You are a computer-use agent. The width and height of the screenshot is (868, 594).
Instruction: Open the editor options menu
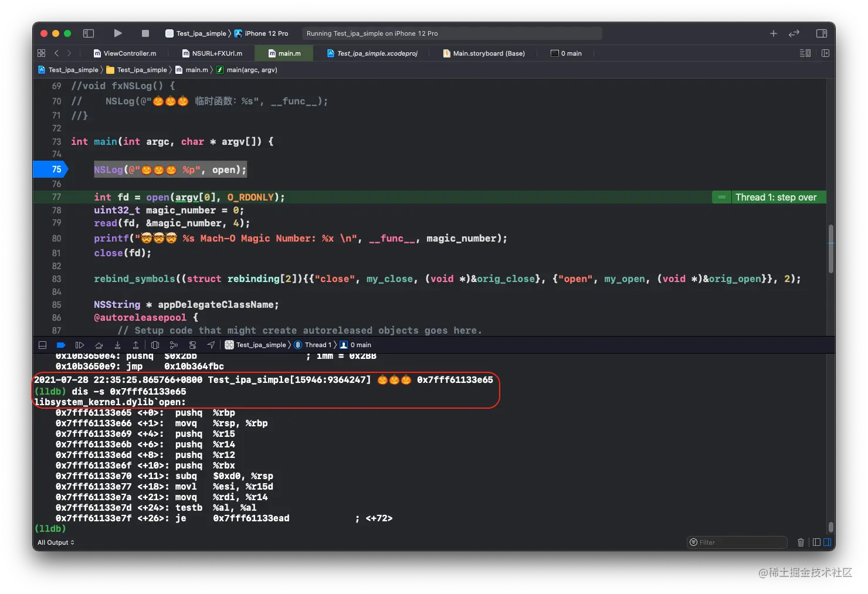click(x=805, y=53)
